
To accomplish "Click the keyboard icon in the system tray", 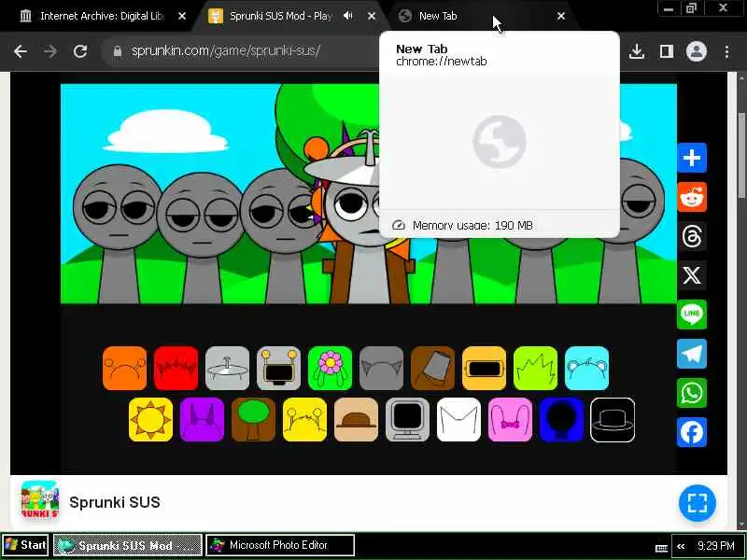I will (661, 548).
